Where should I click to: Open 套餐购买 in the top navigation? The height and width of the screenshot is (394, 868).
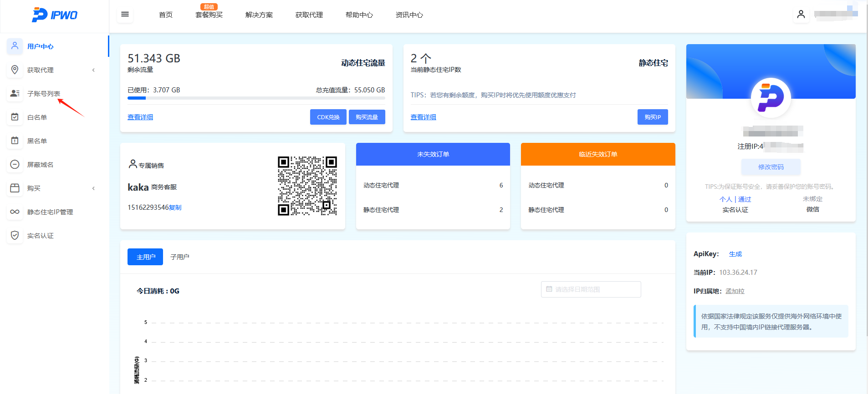(209, 15)
